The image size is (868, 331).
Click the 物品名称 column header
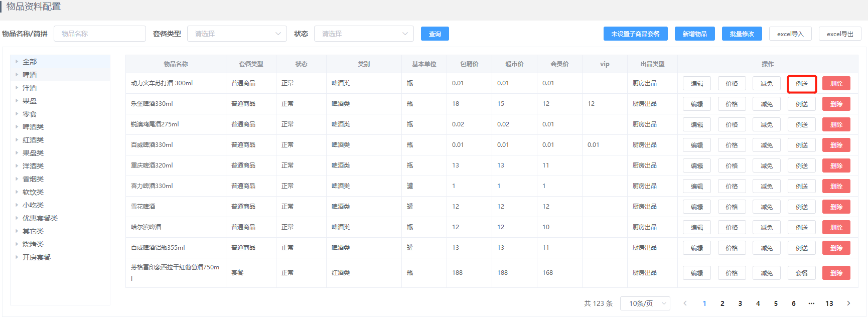point(176,64)
